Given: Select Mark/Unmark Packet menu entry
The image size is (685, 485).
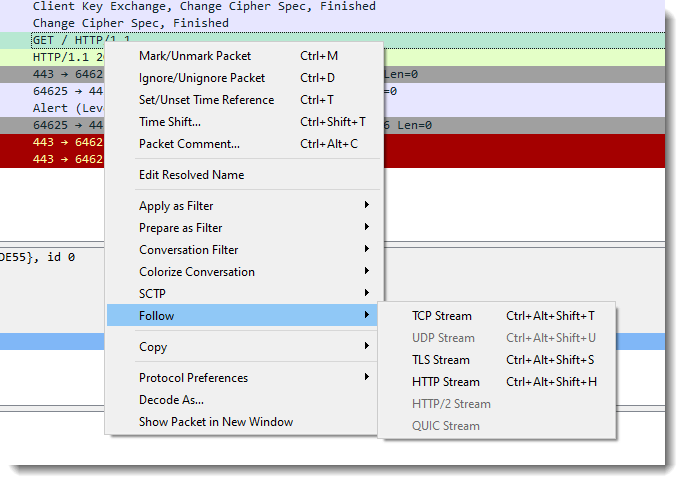Looking at the screenshot, I should [x=195, y=56].
